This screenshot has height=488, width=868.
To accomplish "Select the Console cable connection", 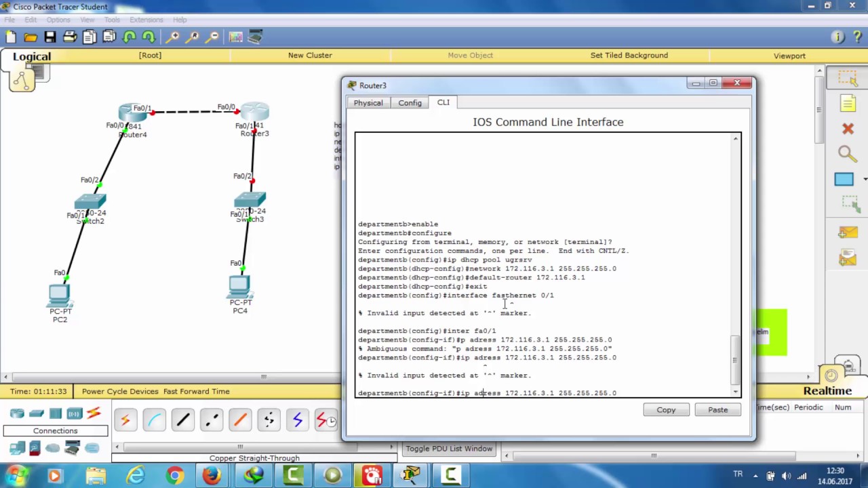I will click(x=154, y=421).
